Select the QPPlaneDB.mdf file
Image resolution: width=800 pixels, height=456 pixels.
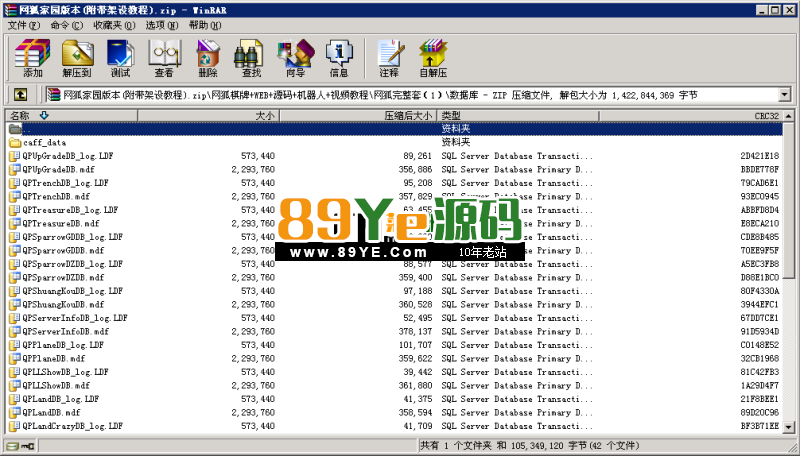[54, 359]
